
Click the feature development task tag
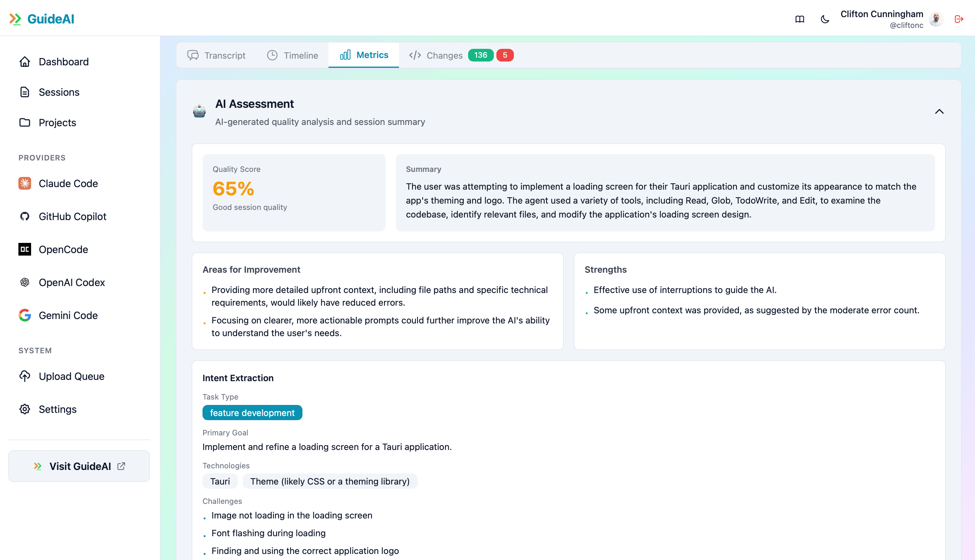pos(252,412)
